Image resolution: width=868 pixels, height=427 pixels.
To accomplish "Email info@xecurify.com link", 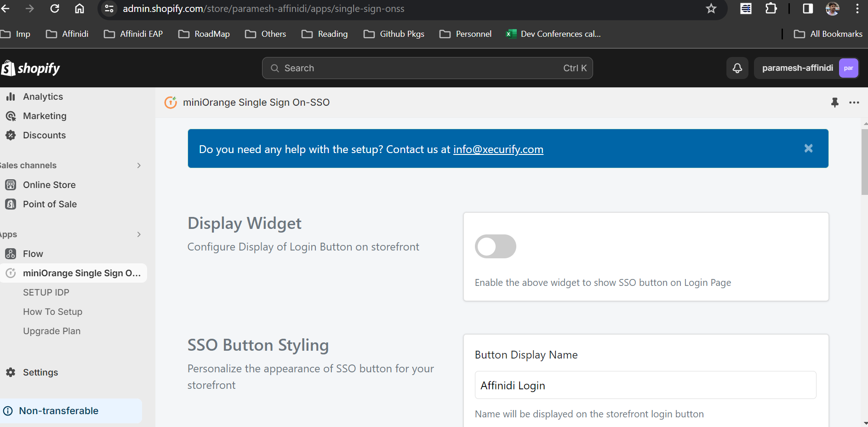I will click(x=498, y=149).
